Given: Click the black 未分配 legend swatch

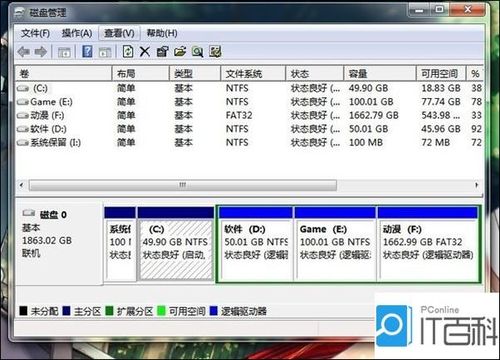Looking at the screenshot, I should tap(23, 311).
